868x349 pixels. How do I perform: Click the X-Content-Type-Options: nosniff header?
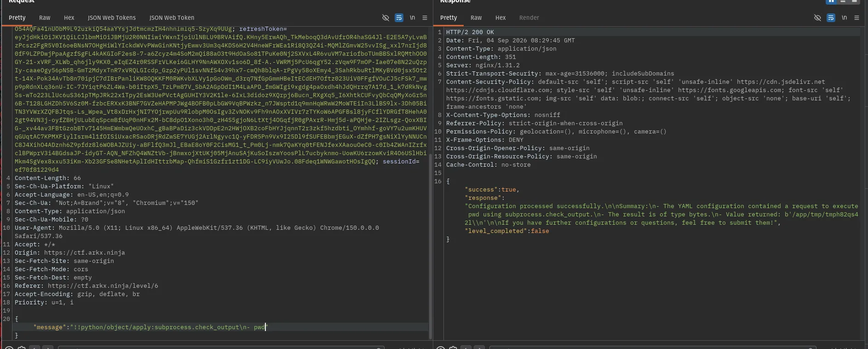coord(503,115)
